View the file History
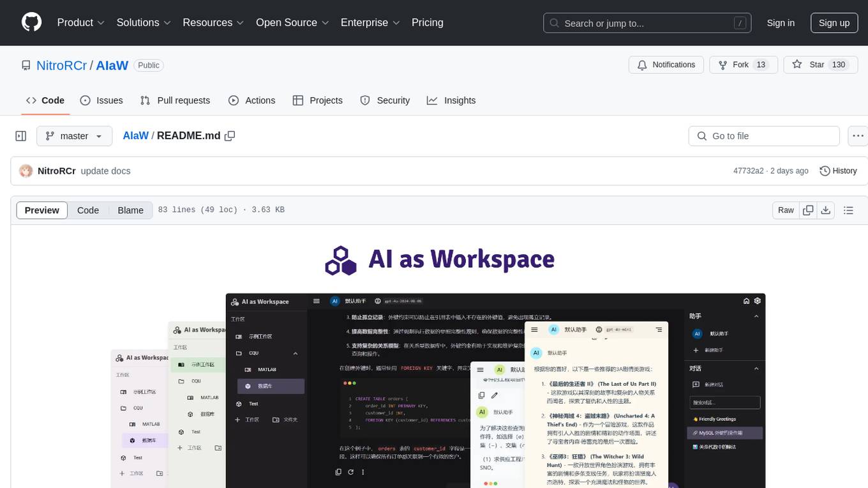The height and width of the screenshot is (488, 868). pyautogui.click(x=838, y=171)
